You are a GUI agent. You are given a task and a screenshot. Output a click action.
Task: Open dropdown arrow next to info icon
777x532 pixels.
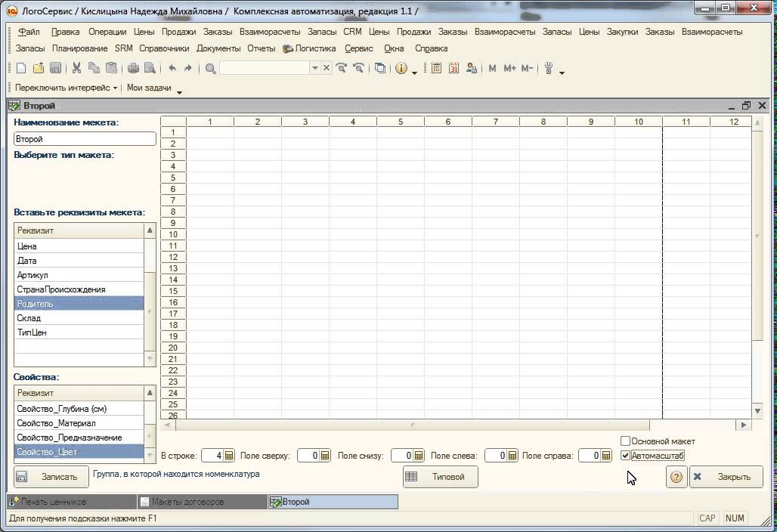point(415,73)
